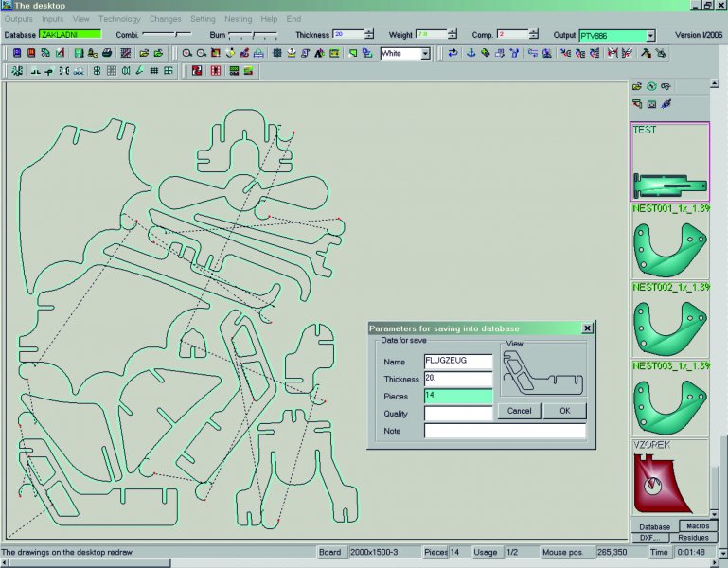Open the Output PTV886 dropdown

650,35
